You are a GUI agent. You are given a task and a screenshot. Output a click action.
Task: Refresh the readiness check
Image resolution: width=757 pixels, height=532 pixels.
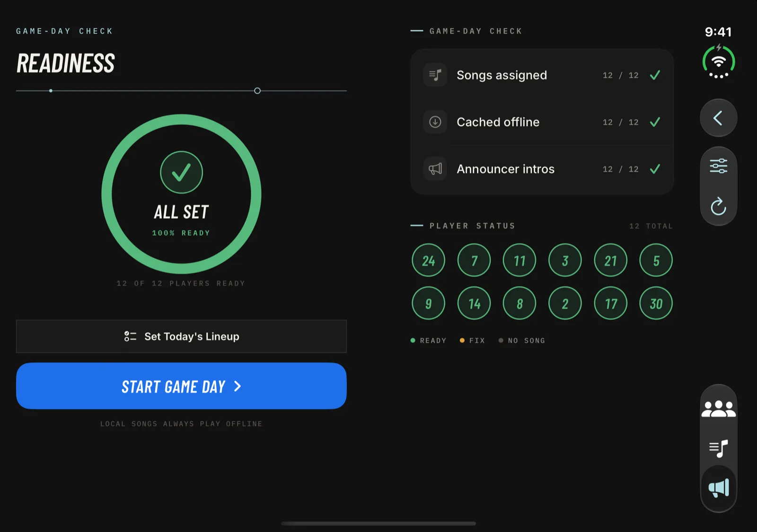(718, 206)
